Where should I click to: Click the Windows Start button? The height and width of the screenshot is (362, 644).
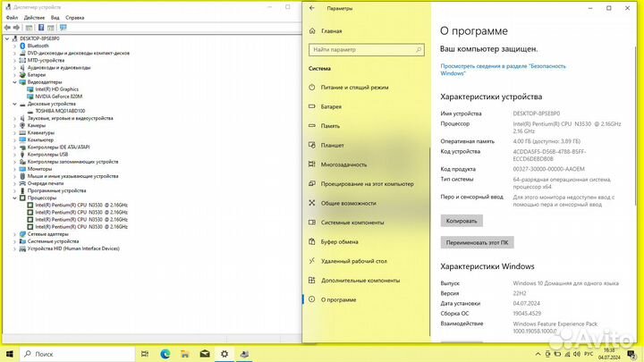[9, 353]
